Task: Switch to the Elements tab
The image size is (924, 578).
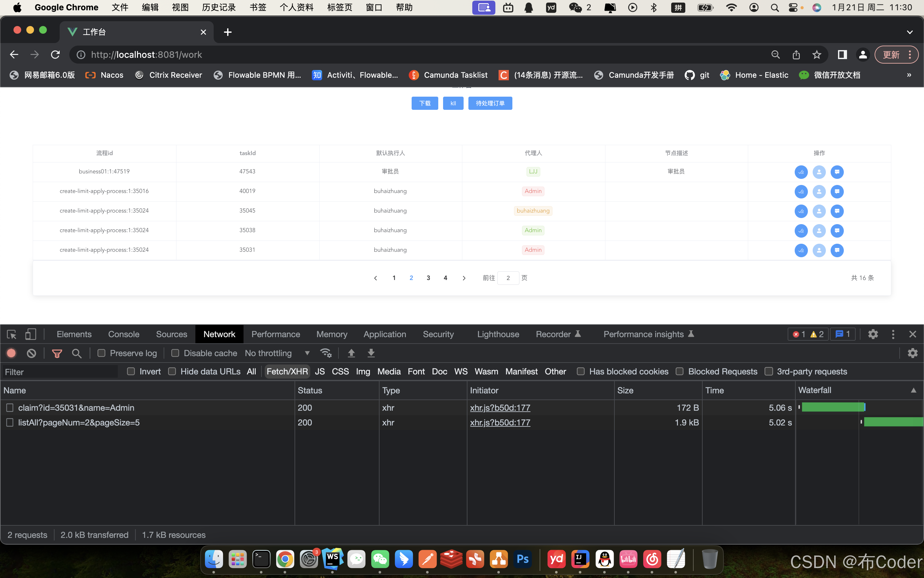Action: pyautogui.click(x=74, y=335)
